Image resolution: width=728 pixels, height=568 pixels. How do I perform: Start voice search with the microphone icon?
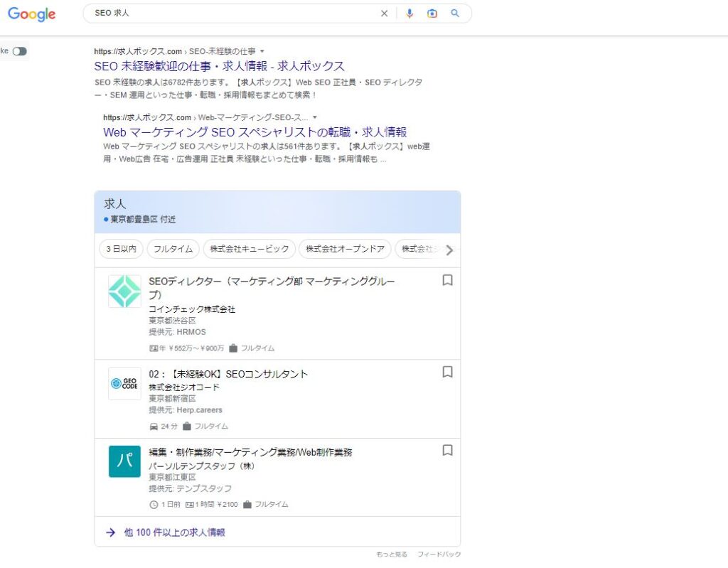pyautogui.click(x=409, y=14)
